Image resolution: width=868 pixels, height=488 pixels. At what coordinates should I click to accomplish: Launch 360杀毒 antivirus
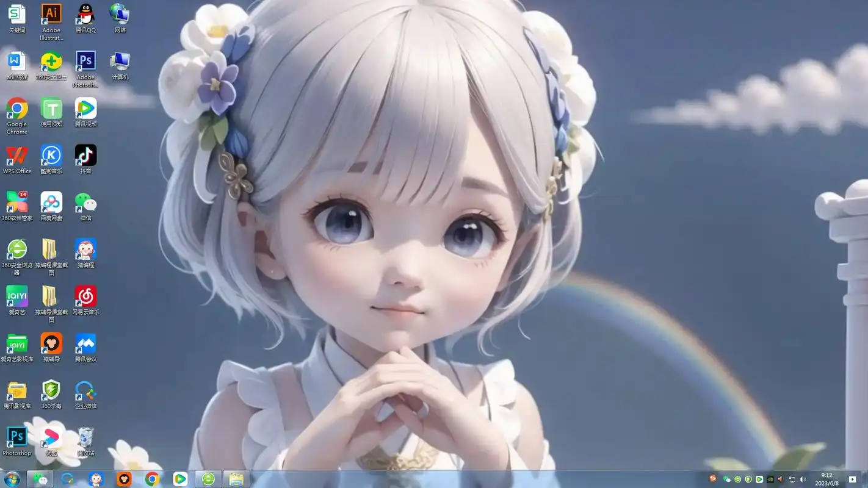coord(51,390)
